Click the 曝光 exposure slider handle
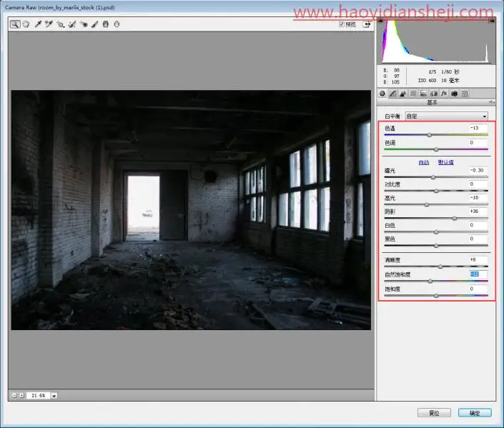 (433, 177)
